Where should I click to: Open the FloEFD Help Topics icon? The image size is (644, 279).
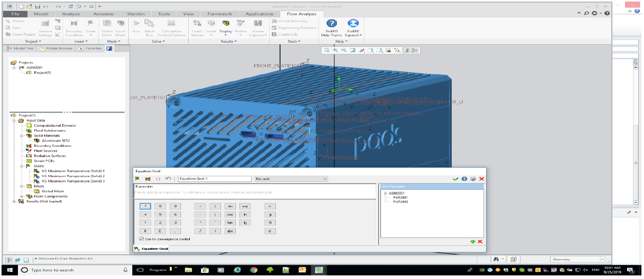click(332, 23)
